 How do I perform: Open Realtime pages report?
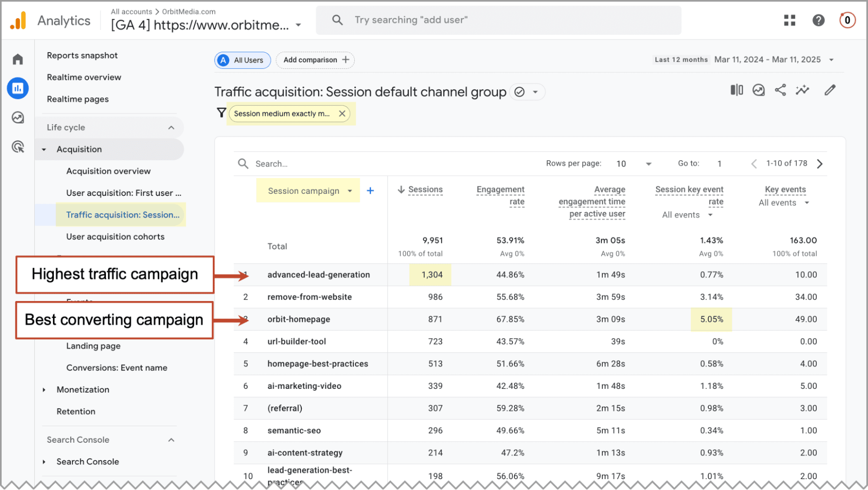coord(78,99)
